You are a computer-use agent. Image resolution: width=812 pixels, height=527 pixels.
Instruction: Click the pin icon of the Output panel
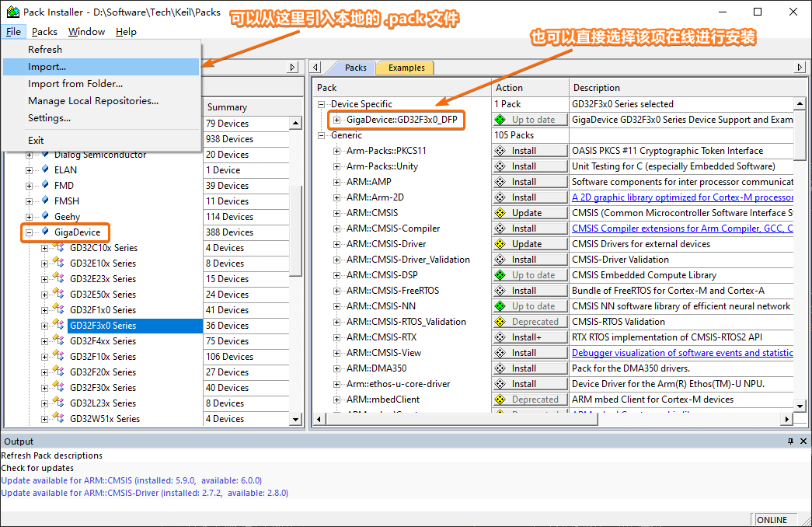coord(790,441)
